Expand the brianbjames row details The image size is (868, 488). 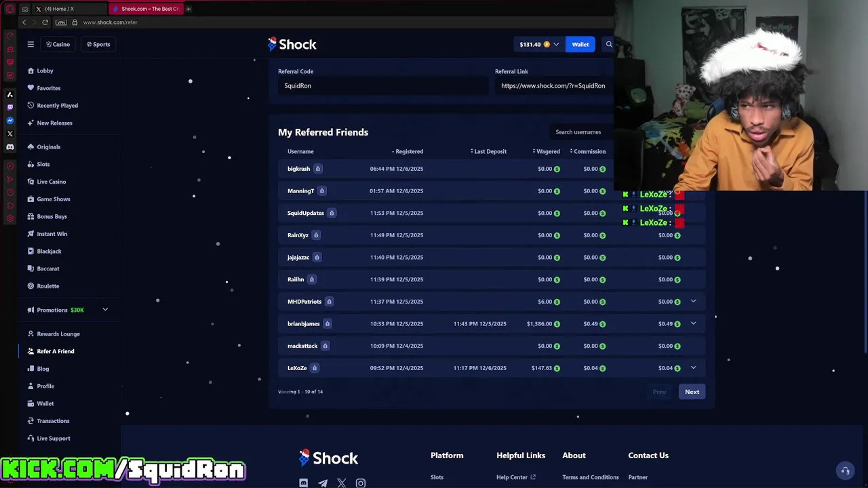(693, 324)
